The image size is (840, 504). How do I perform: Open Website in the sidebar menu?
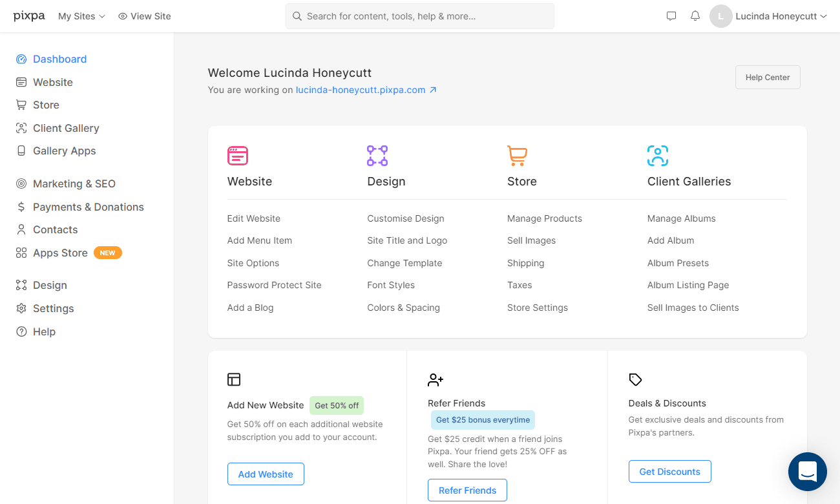(53, 82)
